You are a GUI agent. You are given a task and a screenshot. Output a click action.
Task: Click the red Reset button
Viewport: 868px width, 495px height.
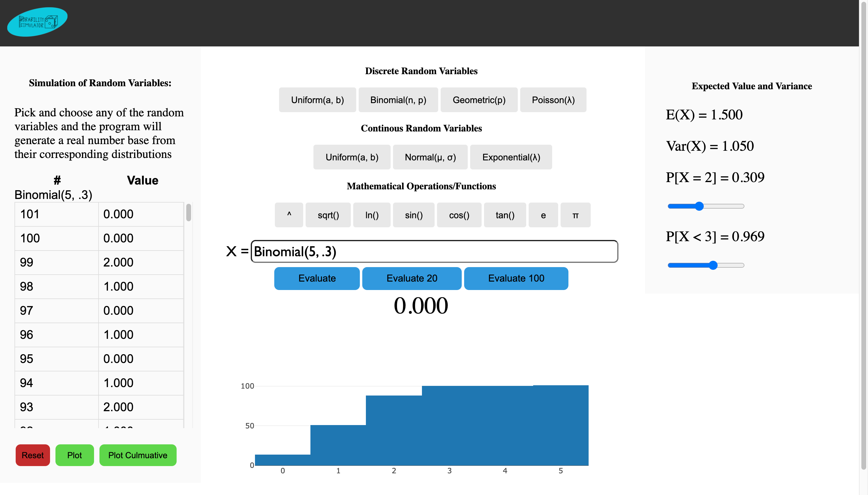[x=33, y=455]
